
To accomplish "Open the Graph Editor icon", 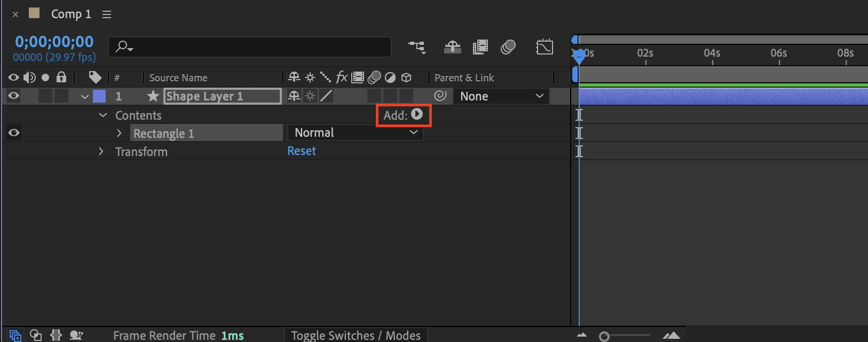I will (x=545, y=47).
